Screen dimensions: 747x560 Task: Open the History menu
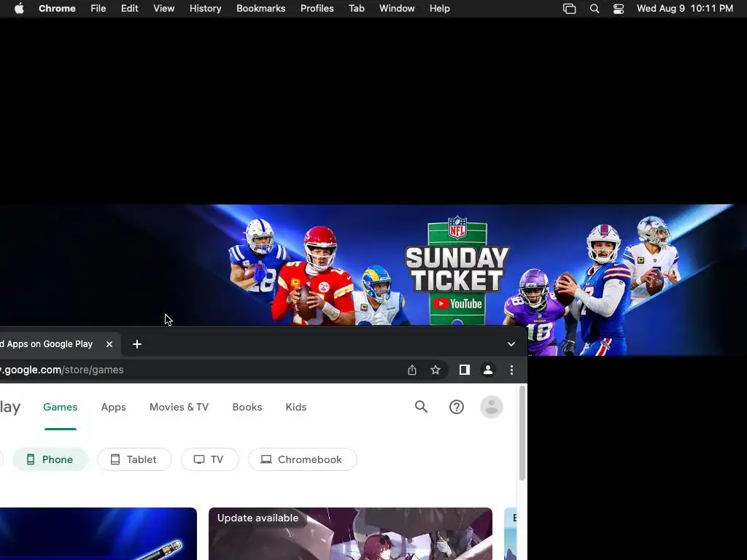click(205, 9)
